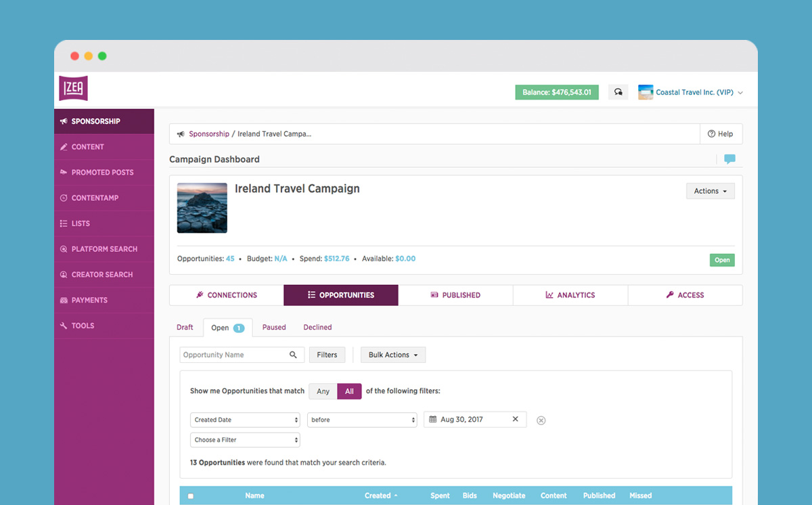Screen dimensions: 812x505
Task: Sort the table by Bids column
Action: 470,496
